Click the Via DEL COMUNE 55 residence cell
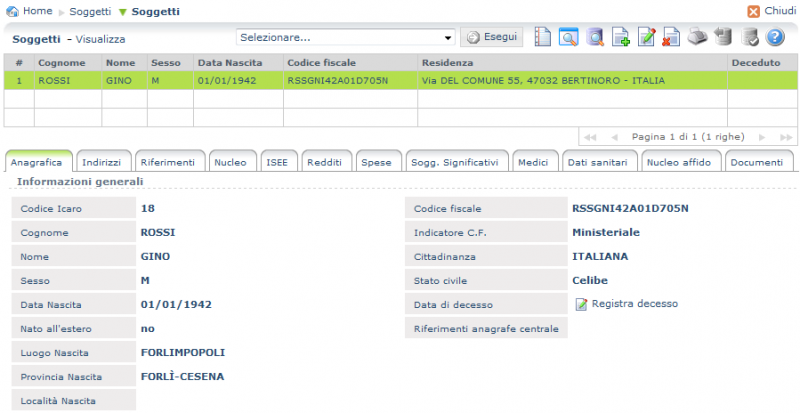The height and width of the screenshot is (413, 800). point(572,81)
